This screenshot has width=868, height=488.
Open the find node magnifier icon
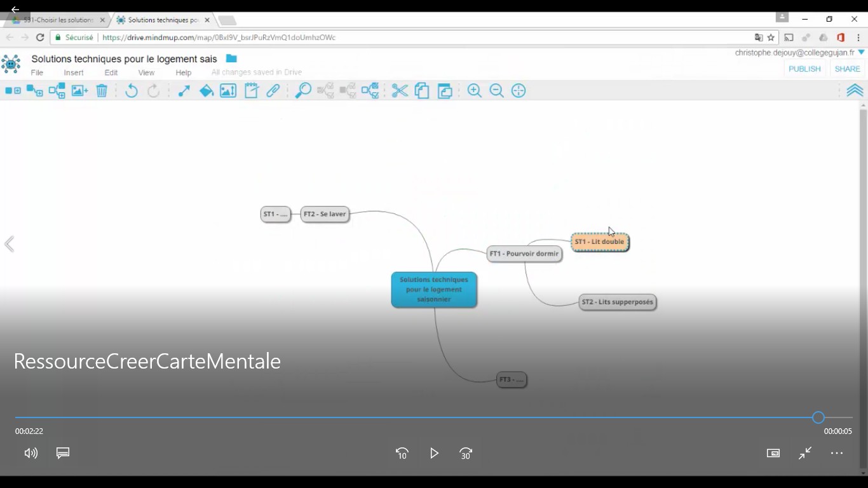(x=303, y=91)
